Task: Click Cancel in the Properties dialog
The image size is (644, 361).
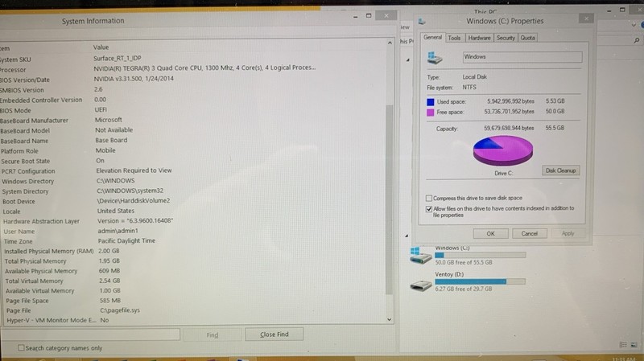Action: click(x=529, y=233)
